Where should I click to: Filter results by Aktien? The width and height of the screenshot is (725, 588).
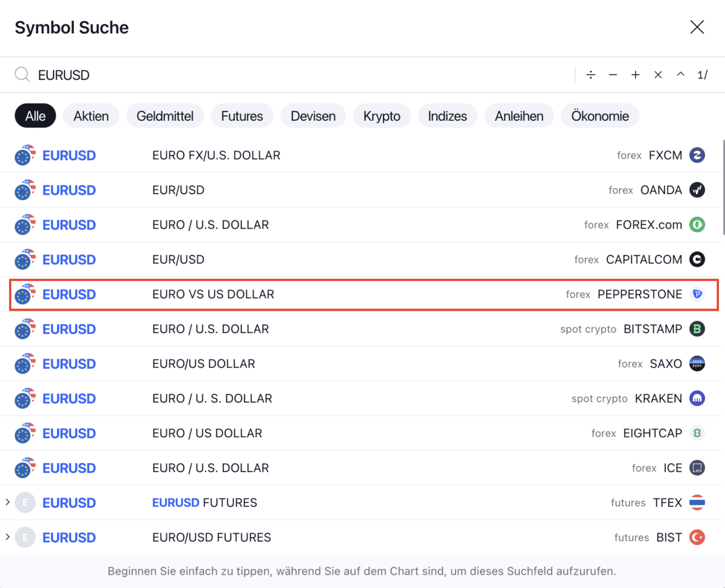pyautogui.click(x=91, y=116)
